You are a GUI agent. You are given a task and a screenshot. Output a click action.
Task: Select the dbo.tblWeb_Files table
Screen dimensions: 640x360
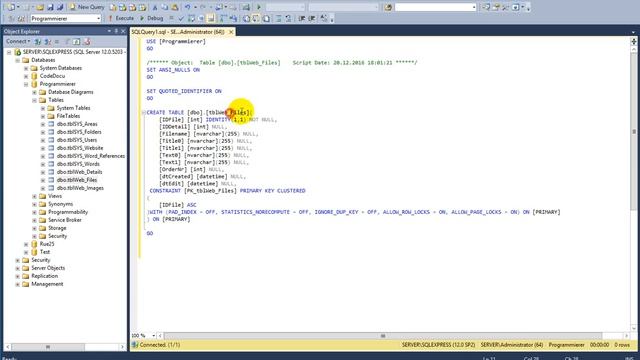(x=77, y=180)
